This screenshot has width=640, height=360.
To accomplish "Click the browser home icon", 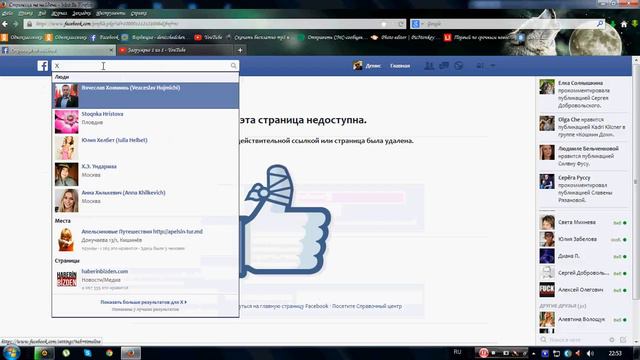I will [x=624, y=24].
